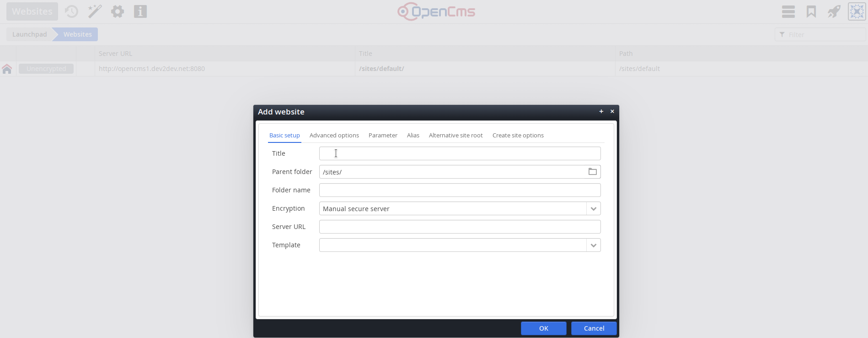The image size is (868, 338).
Task: Open the settings gear icon
Action: tap(118, 11)
